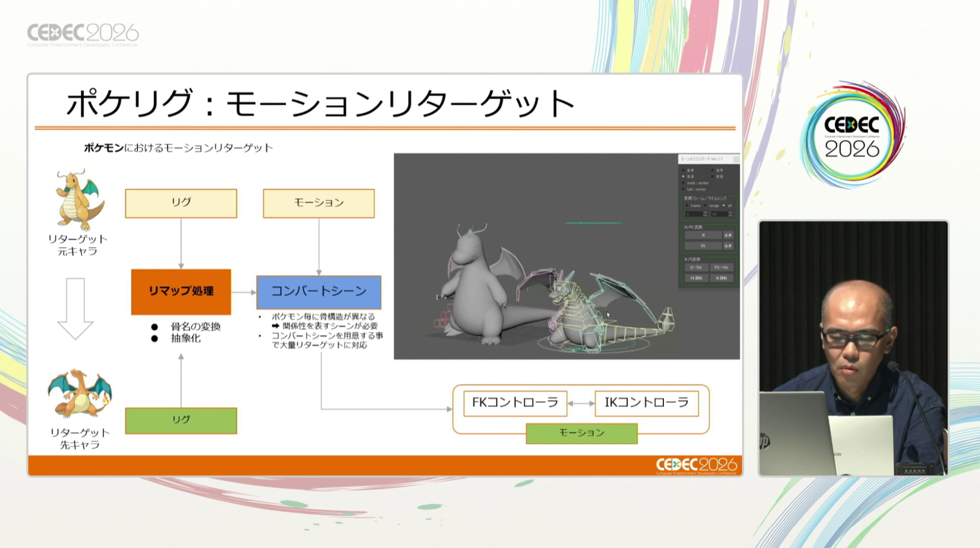Viewport: 980px width, 548px height.
Task: Click the green モーション box
Action: point(581,433)
